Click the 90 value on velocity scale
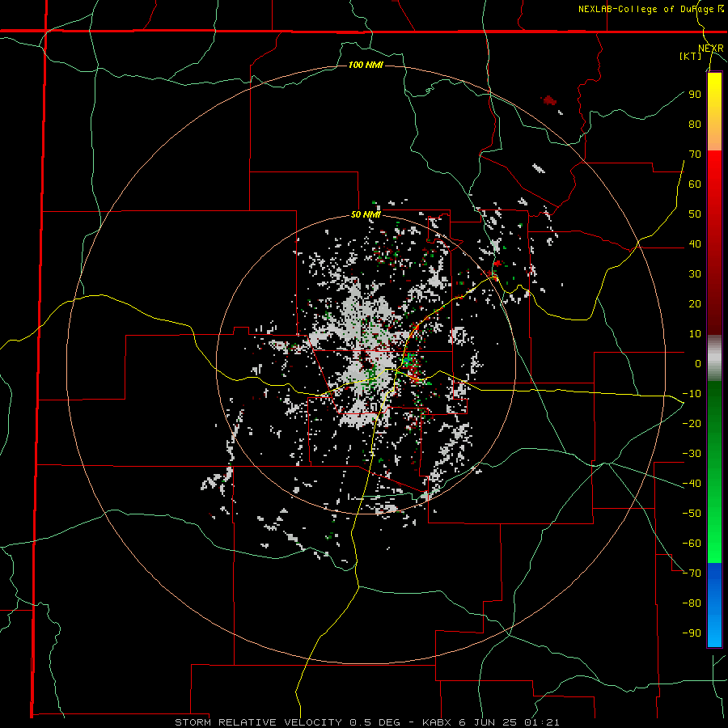728x728 pixels. [x=695, y=95]
